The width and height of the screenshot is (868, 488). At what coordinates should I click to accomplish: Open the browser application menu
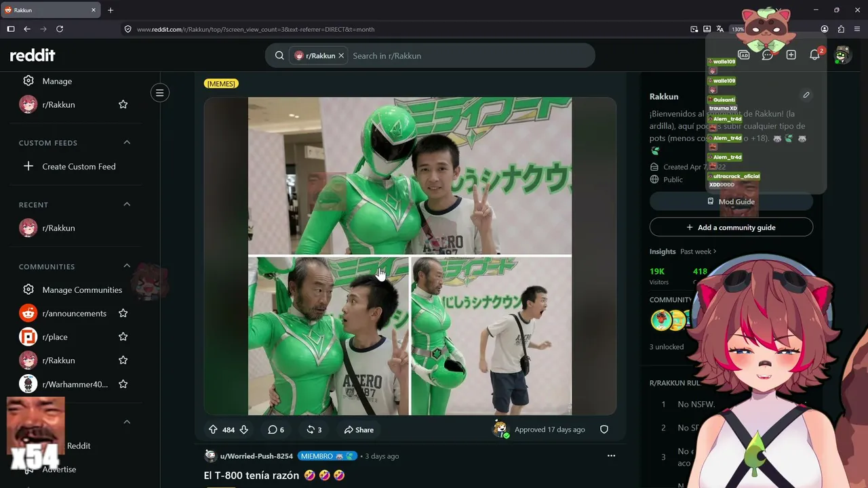857,29
